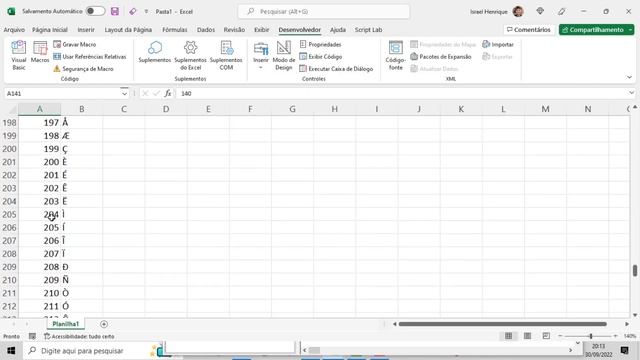Click the vertical scrollbar thumb
This screenshot has width=640, height=360.
[635, 271]
